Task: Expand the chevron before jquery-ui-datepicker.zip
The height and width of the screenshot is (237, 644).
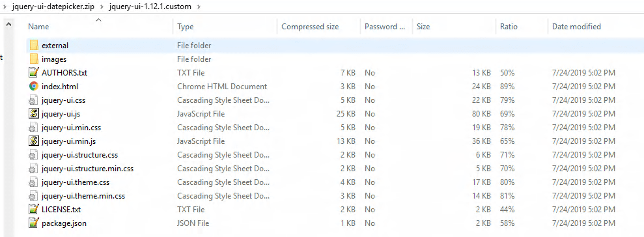Action: (5, 7)
